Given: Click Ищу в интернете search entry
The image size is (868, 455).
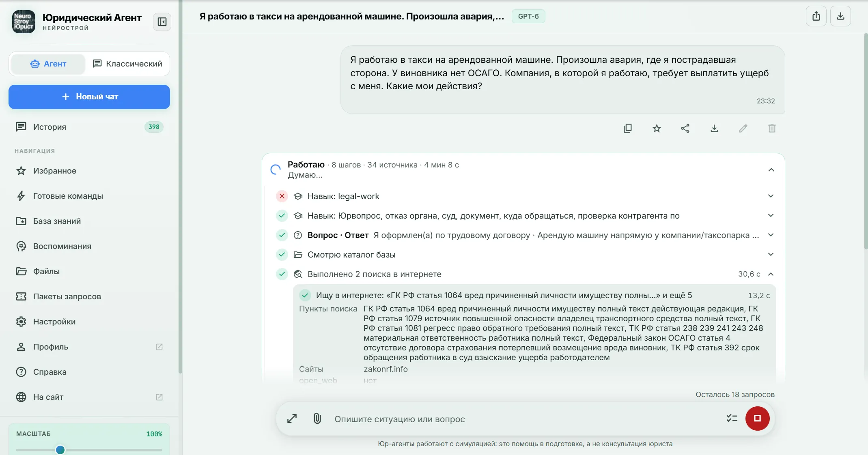Looking at the screenshot, I should pos(534,295).
